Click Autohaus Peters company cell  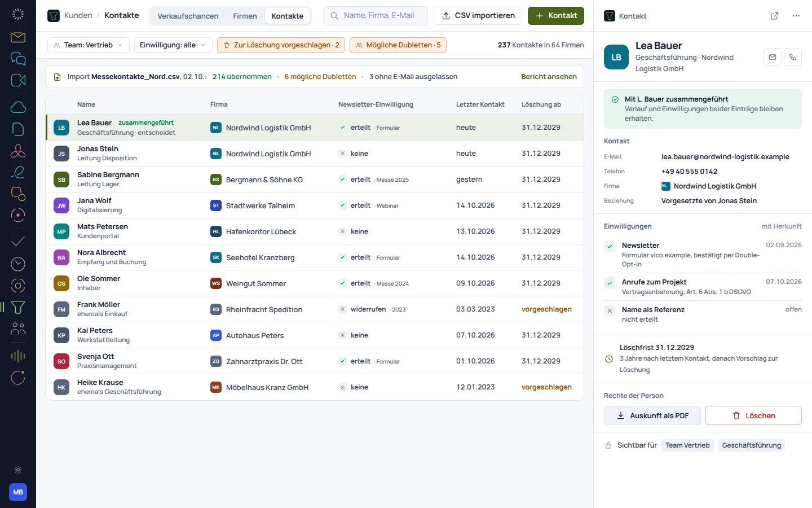pyautogui.click(x=247, y=335)
